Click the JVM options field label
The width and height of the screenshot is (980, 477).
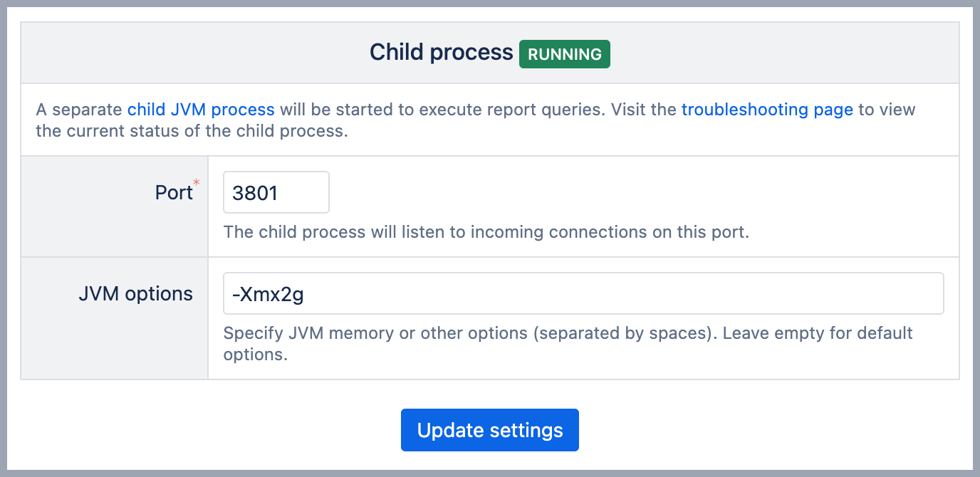(x=135, y=293)
